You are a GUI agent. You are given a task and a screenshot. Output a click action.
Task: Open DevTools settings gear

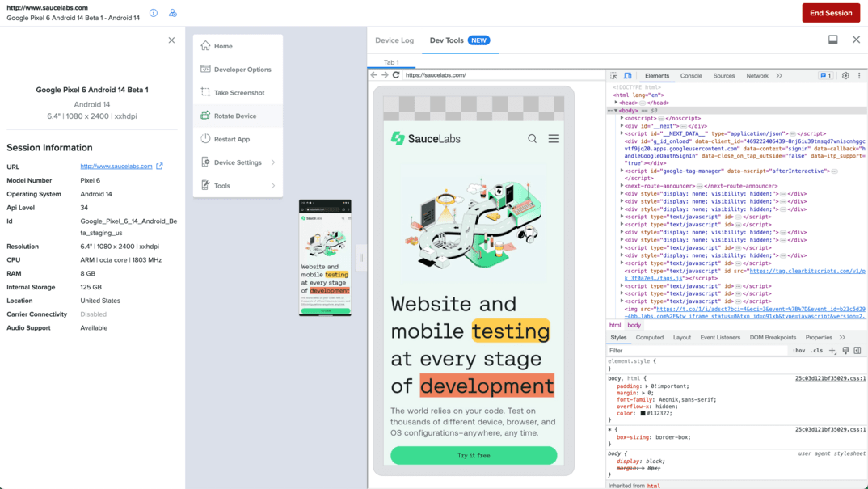[845, 75]
